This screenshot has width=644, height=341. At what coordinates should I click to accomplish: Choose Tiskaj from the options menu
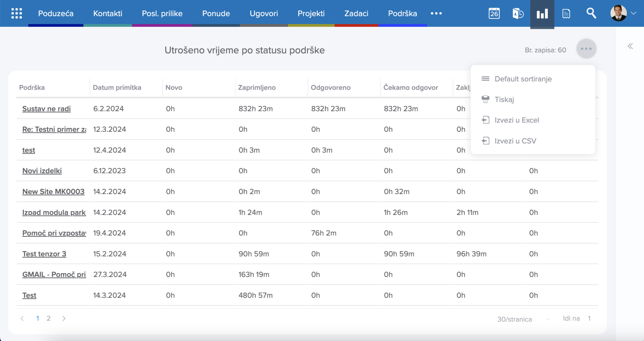tap(504, 100)
